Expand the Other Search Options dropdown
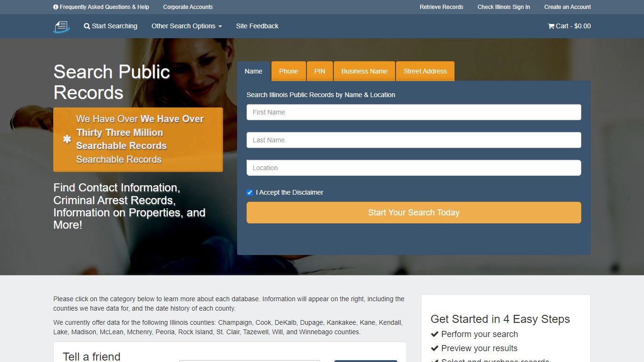Image resolution: width=644 pixels, height=362 pixels. click(x=187, y=26)
